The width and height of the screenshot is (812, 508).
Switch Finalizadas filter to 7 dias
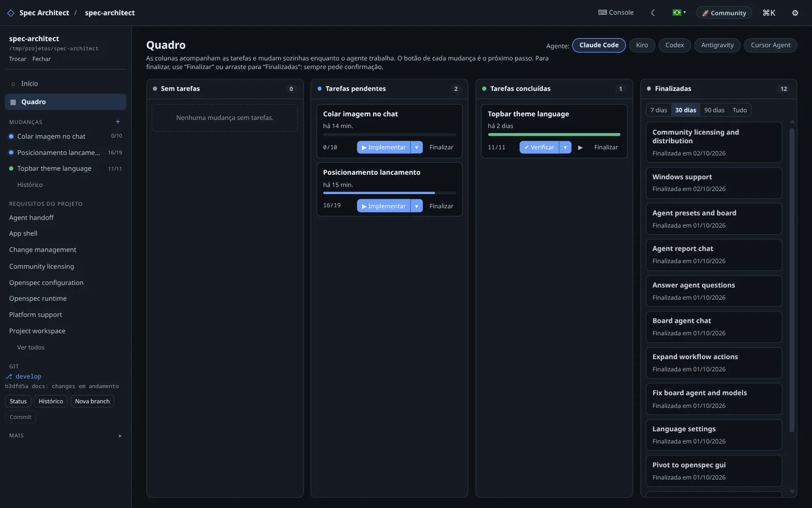tap(659, 110)
